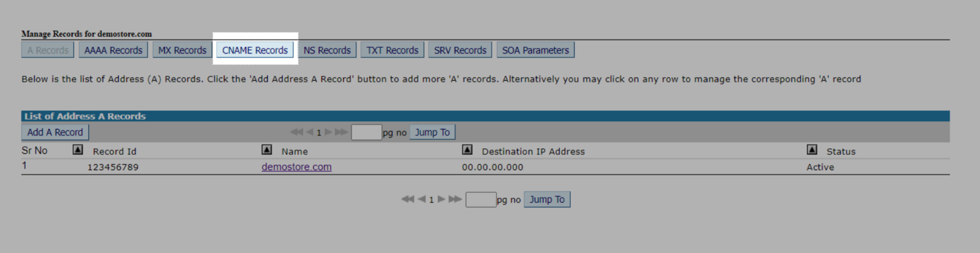Sort by Name column arrow
980x253 pixels.
pos(266,149)
